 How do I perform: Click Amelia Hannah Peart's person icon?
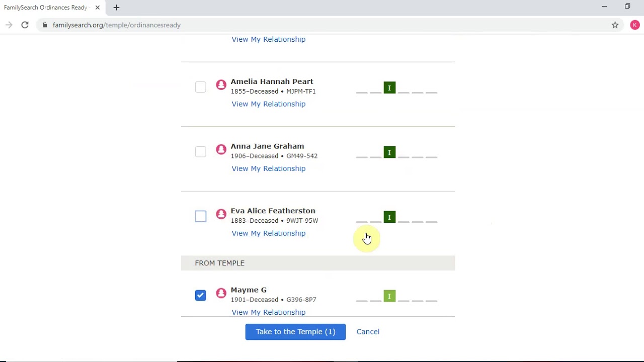click(x=221, y=85)
